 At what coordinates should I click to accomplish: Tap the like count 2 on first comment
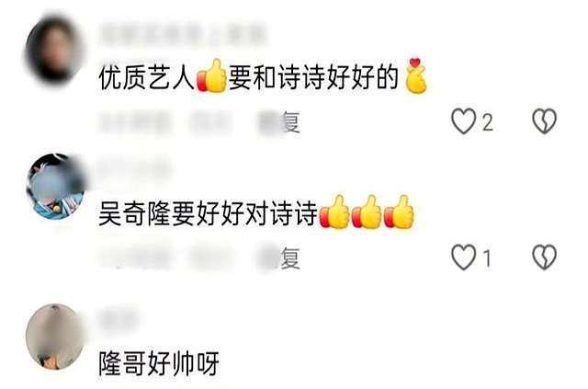(x=487, y=122)
